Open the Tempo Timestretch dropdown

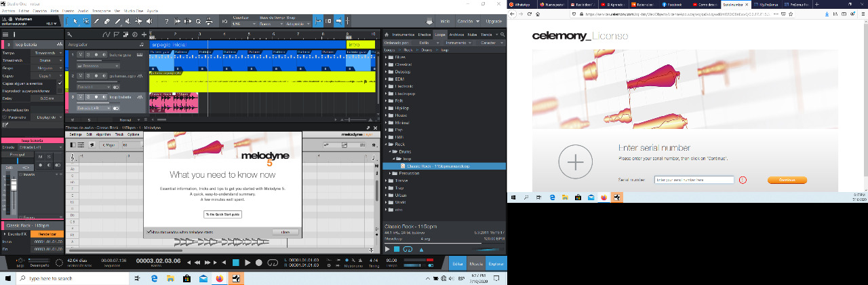[x=47, y=53]
